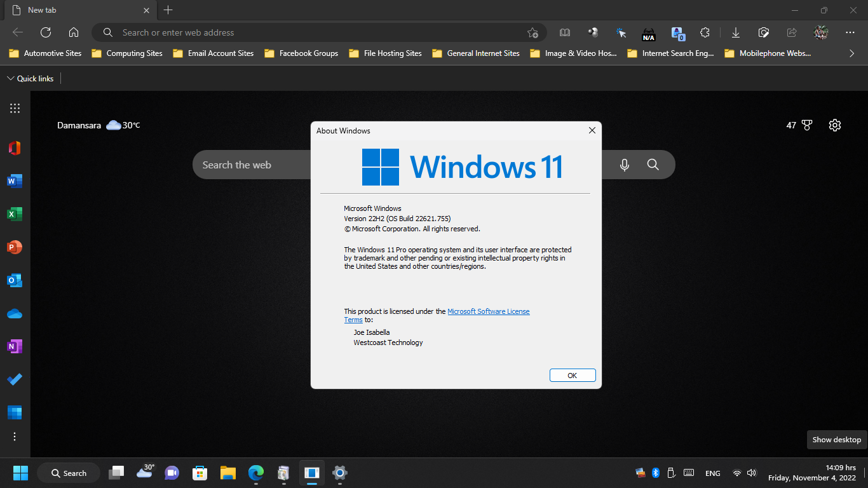Open the Computing Sites favorites folder
The height and width of the screenshot is (488, 868).
click(x=127, y=53)
